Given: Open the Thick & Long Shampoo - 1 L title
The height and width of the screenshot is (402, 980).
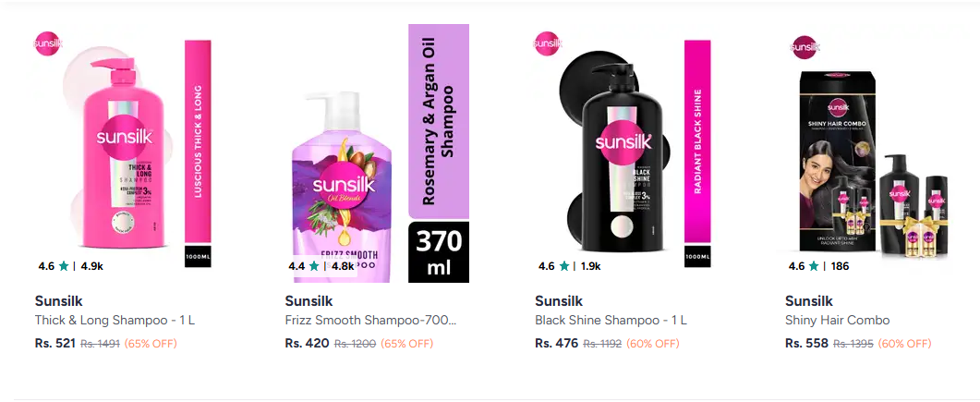Looking at the screenshot, I should pyautogui.click(x=115, y=321).
